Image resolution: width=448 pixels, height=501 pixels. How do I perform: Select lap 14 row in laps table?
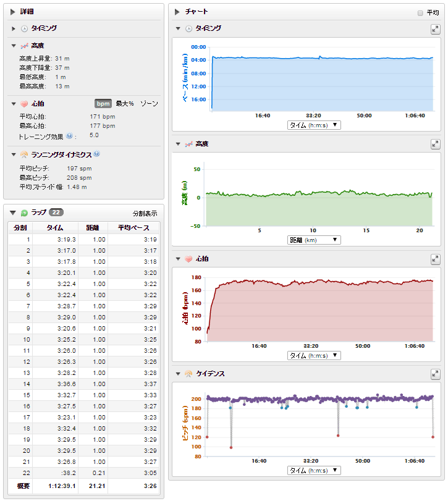pyautogui.click(x=83, y=384)
